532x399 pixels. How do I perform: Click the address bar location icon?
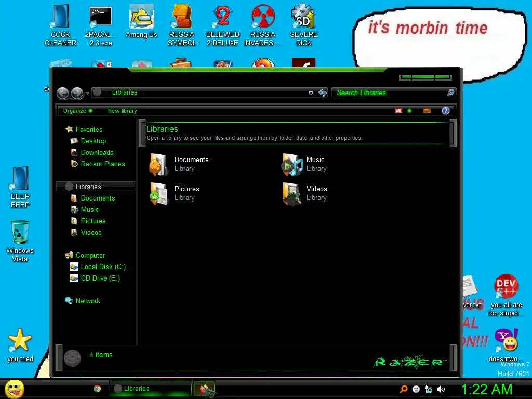point(97,92)
